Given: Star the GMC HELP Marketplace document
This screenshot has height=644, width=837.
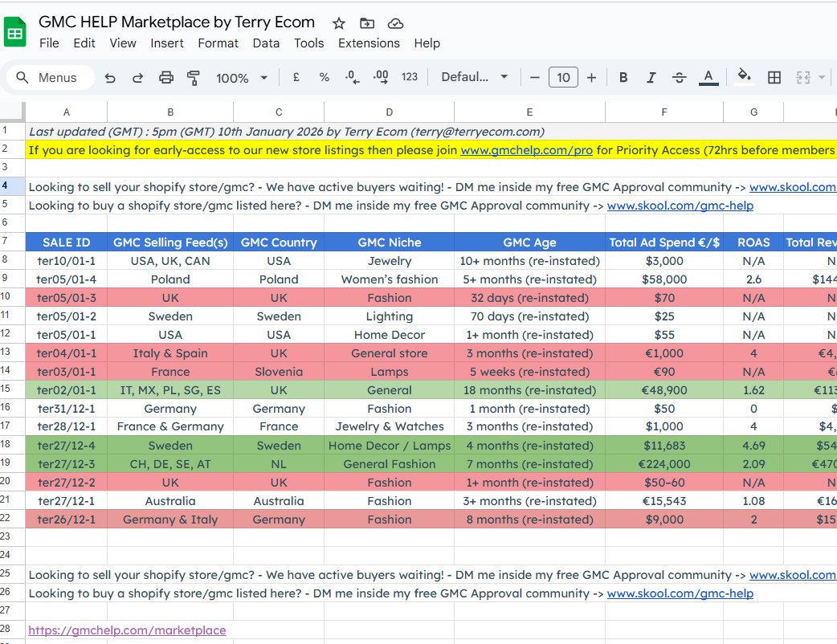Looking at the screenshot, I should 338,23.
